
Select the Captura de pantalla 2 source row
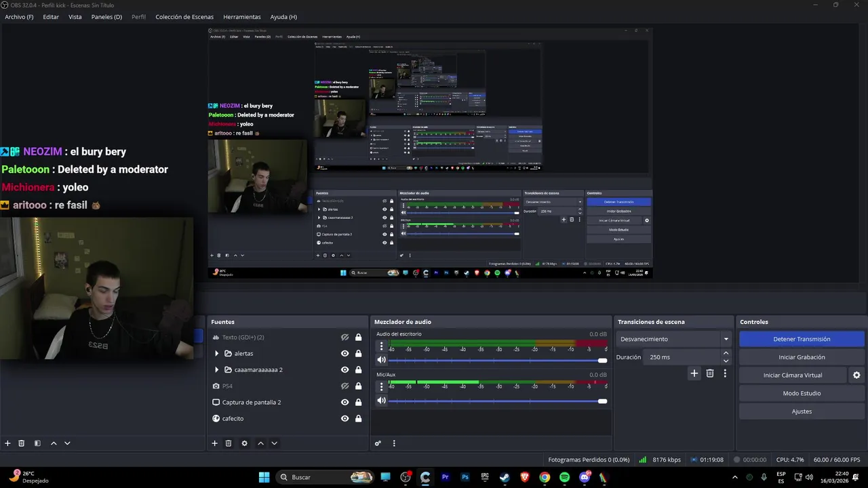[287, 402]
